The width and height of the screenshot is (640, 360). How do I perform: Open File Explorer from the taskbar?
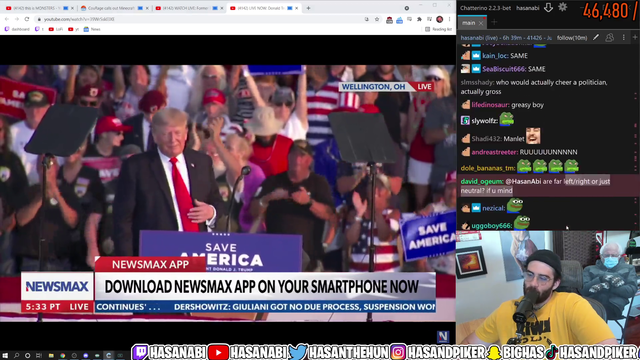[x=51, y=356]
